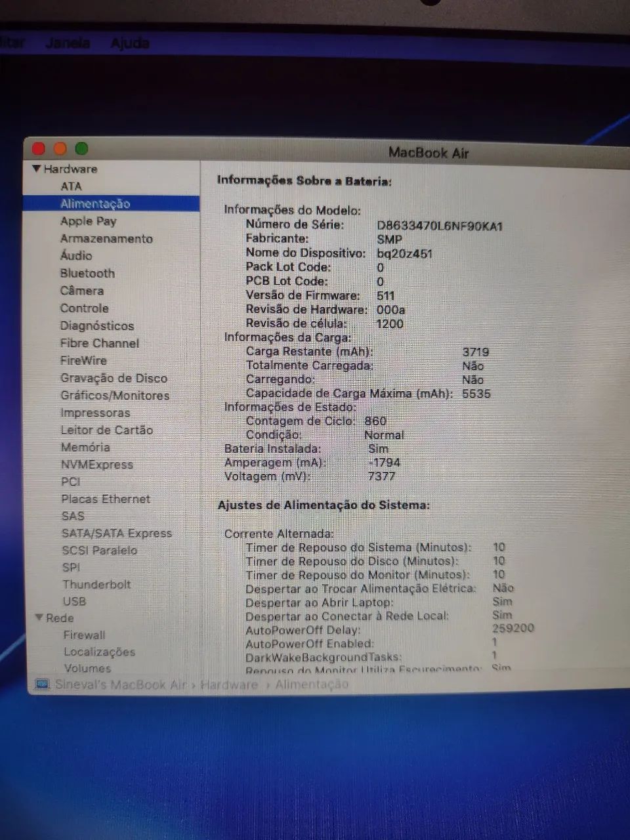
Task: Select SCSI Paralelo in the sidebar
Action: [x=100, y=550]
